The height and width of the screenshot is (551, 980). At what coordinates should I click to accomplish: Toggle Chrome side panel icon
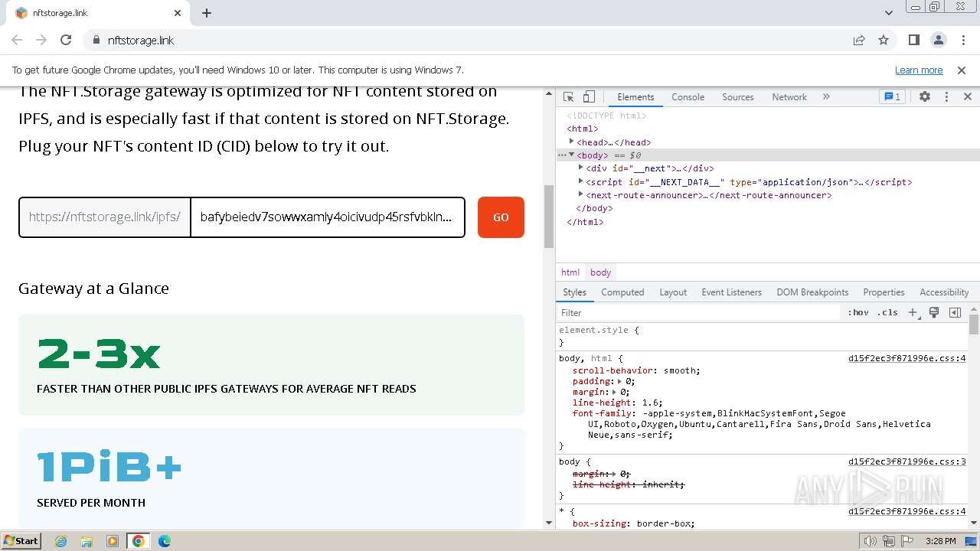pos(913,40)
